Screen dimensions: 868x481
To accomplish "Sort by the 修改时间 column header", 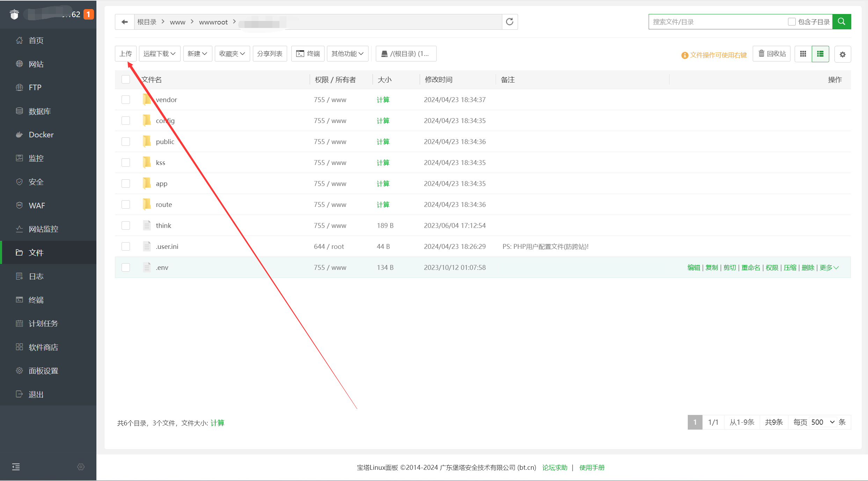I will 439,80.
